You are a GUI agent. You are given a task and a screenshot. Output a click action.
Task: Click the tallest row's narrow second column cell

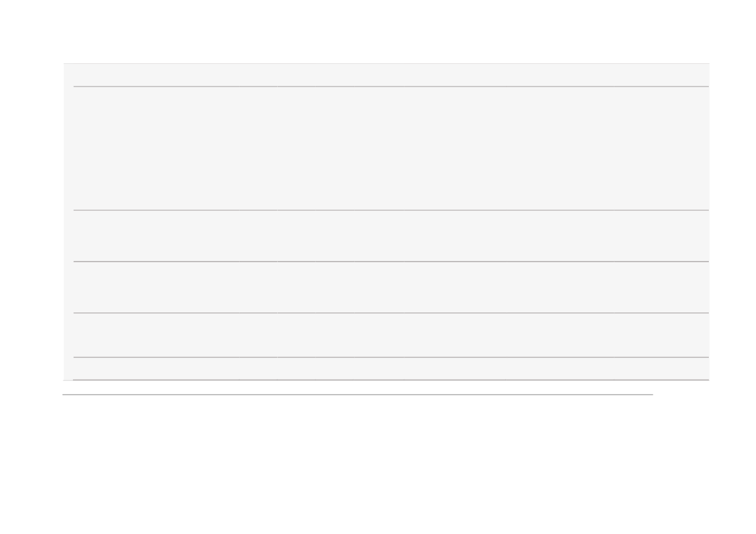(258, 149)
